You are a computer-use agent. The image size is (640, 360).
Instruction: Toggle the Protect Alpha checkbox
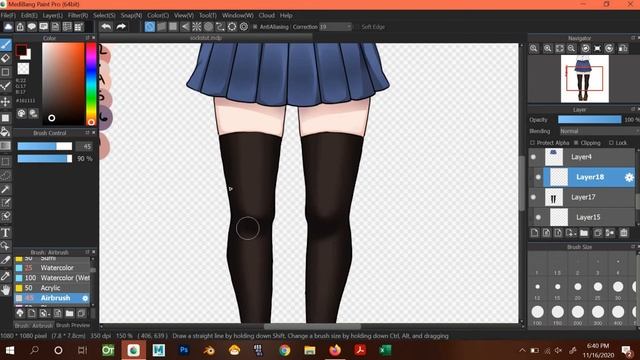[x=532, y=143]
